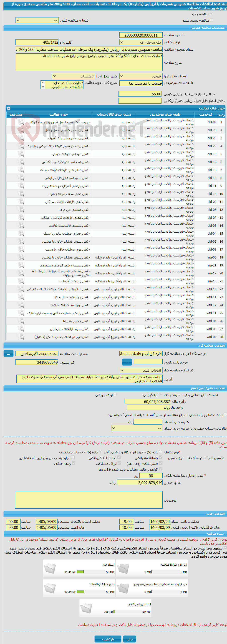This screenshot has height=644, width=227.
Task: Open view icon for row bld-19
Action: (x=21, y=154)
